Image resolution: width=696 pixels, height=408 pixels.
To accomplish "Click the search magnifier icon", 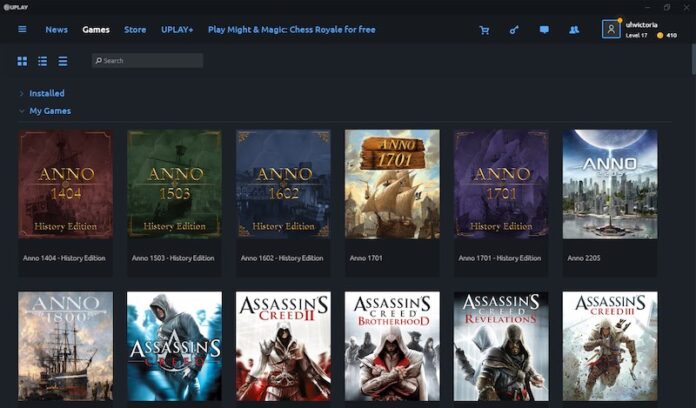I will [x=99, y=60].
